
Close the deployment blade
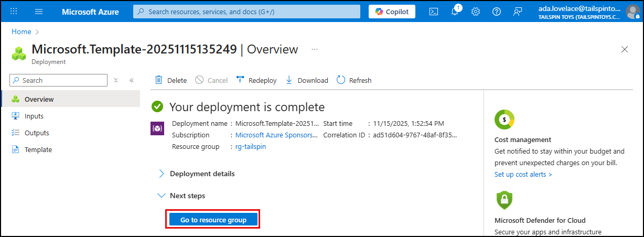pos(624,49)
